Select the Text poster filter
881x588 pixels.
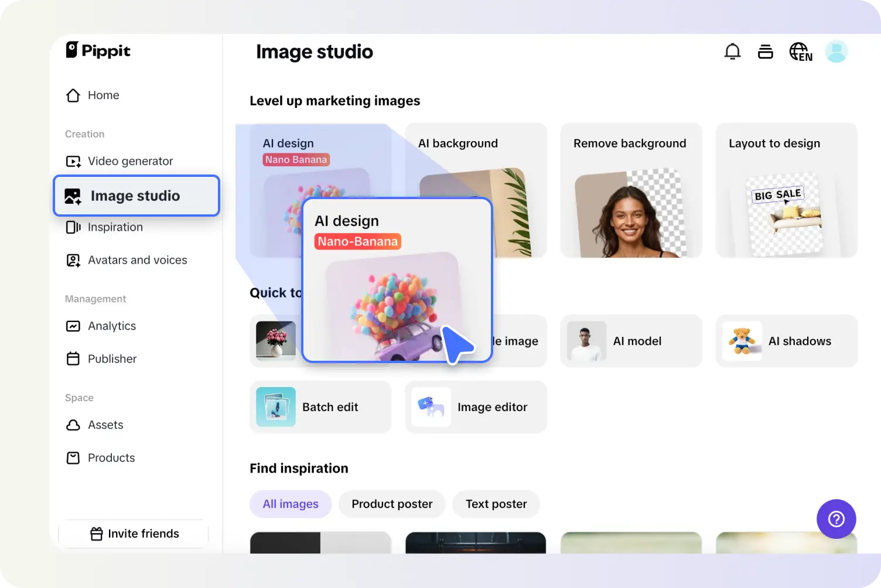coord(496,504)
